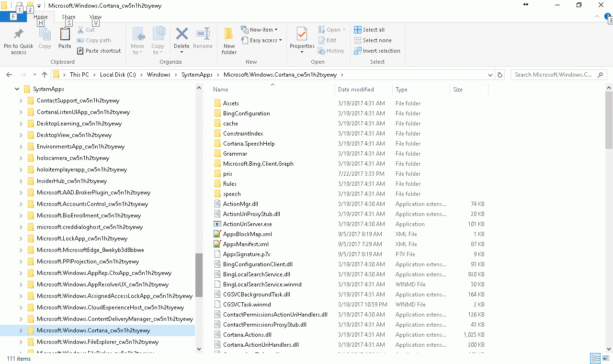Select the holocamera_cw5n1h2txyewy tree folder
The height and width of the screenshot is (364, 613).
[73, 158]
